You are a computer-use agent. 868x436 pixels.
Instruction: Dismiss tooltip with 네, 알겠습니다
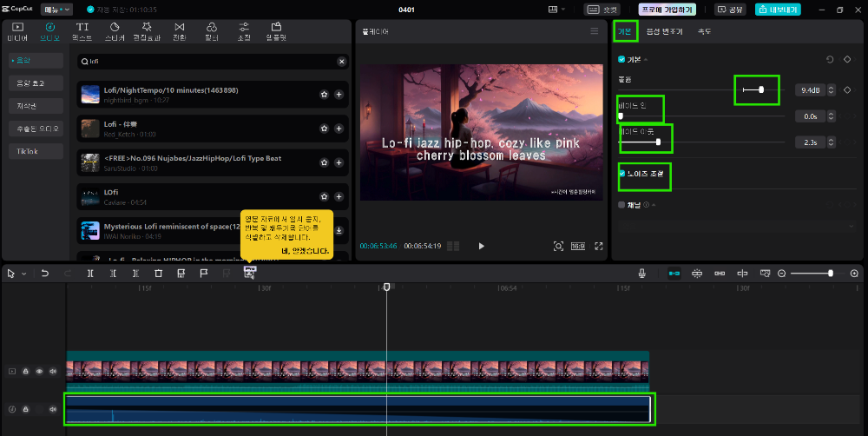coord(305,251)
